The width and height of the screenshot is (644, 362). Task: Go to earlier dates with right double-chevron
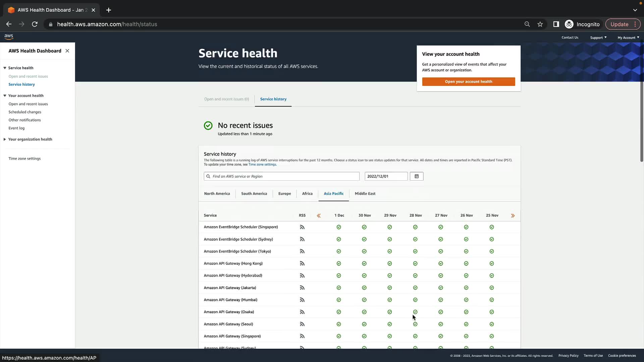tap(513, 216)
